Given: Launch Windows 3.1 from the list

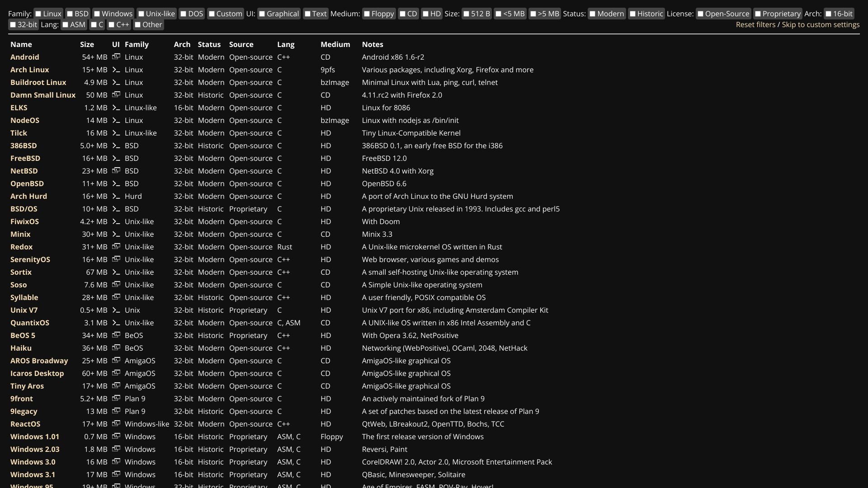Looking at the screenshot, I should [x=33, y=474].
